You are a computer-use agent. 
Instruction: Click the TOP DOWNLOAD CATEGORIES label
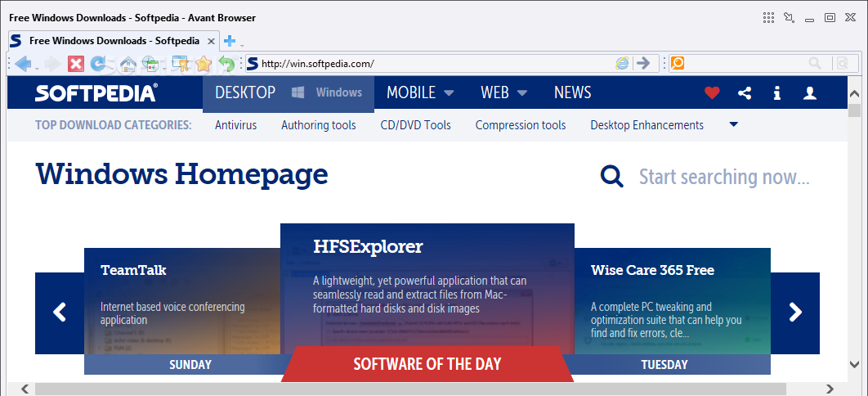(114, 125)
